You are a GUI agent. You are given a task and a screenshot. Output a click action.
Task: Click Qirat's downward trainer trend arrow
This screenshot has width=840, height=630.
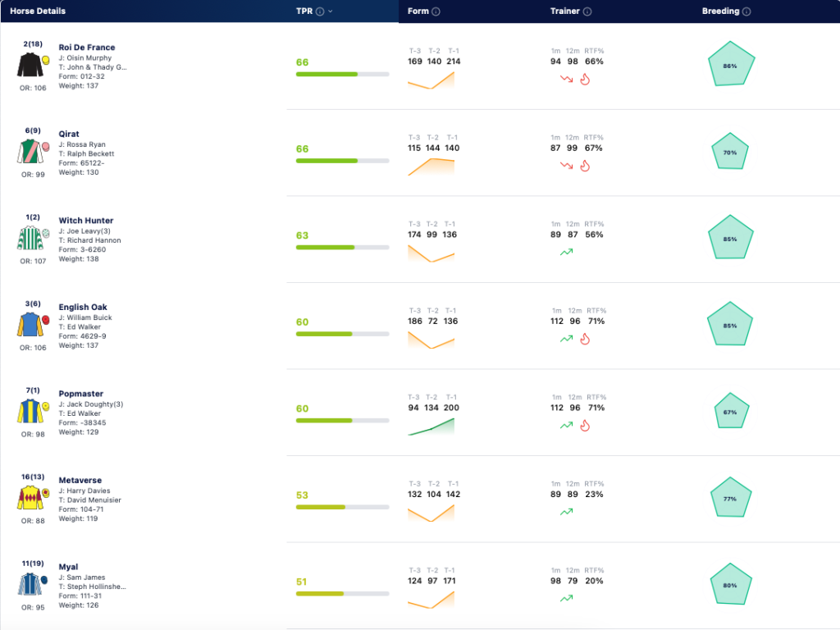(x=566, y=166)
